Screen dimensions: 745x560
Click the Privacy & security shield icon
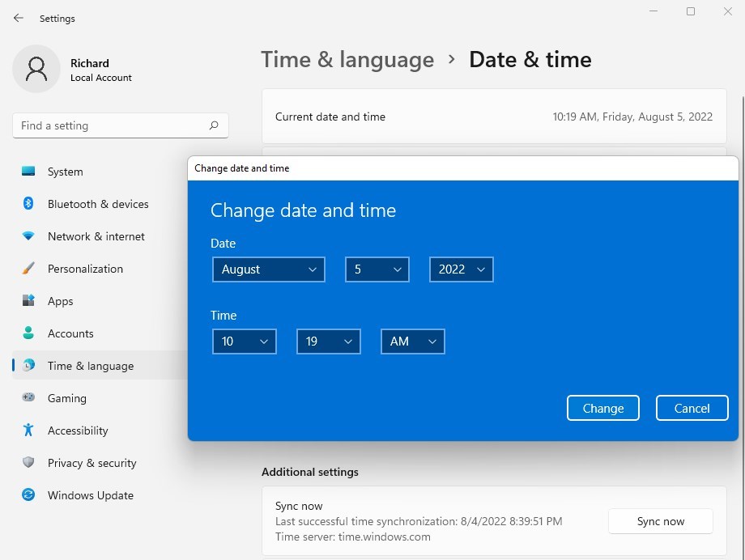(28, 463)
